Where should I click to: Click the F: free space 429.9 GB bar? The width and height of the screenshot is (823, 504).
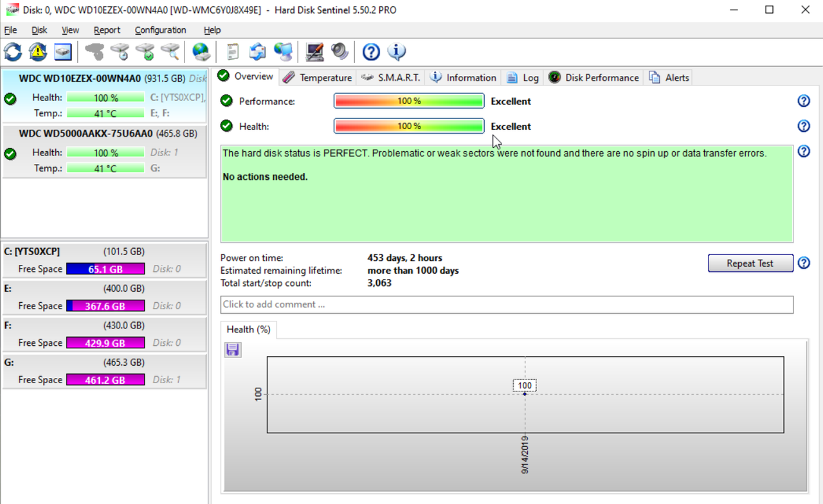(x=105, y=343)
